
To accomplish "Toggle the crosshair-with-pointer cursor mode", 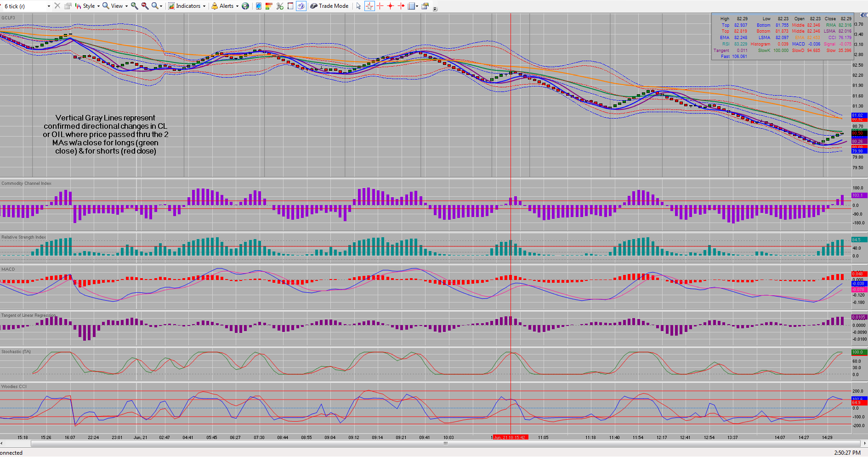I will pyautogui.click(x=369, y=6).
